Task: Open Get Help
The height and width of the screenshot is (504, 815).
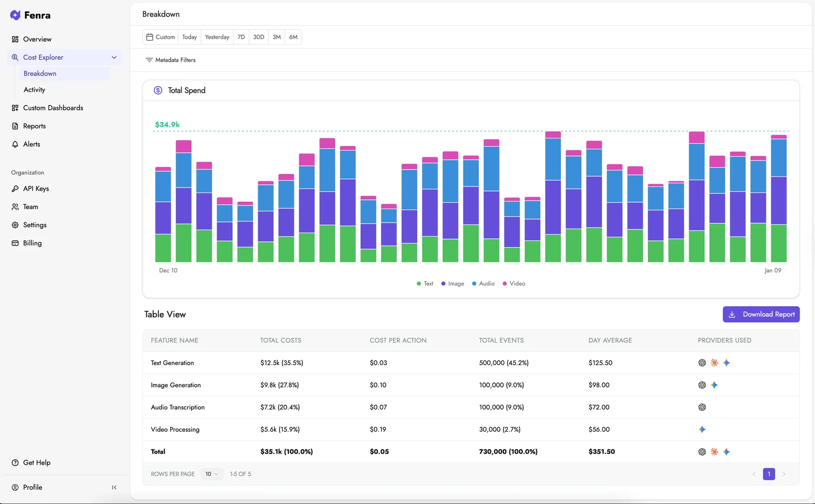Action: point(36,462)
